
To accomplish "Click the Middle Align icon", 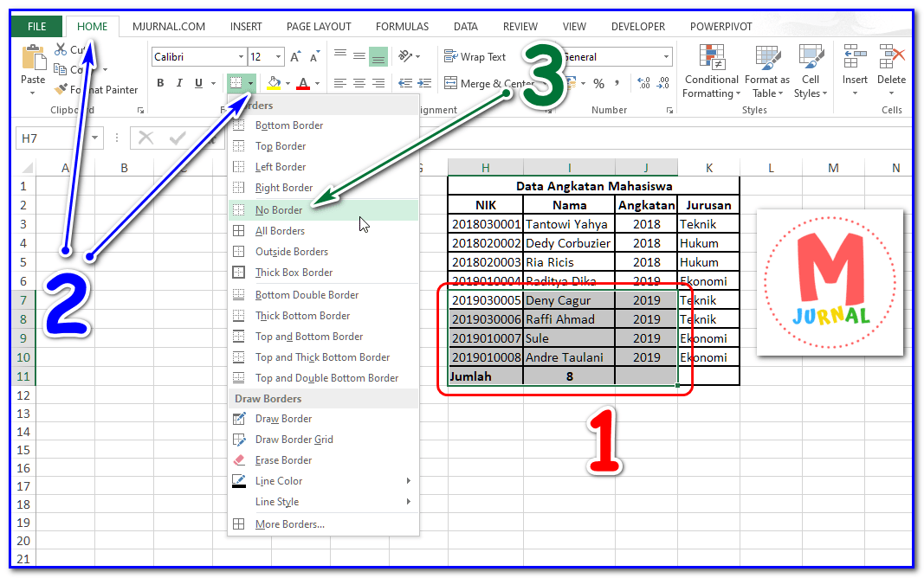I will [359, 56].
